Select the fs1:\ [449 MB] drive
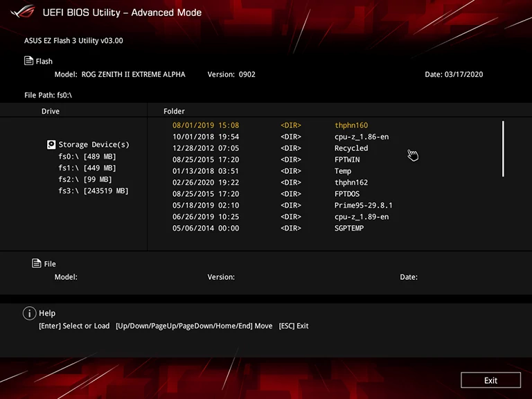The image size is (532, 399). pos(87,168)
